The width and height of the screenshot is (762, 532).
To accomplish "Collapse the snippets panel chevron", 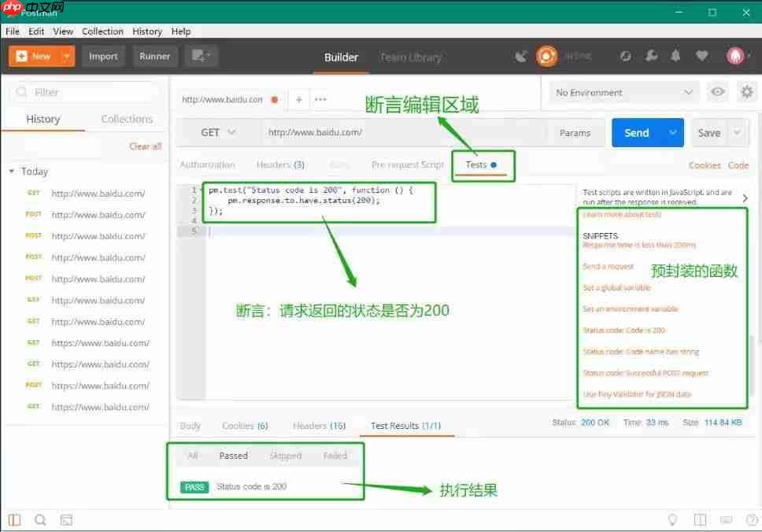I will 745,198.
